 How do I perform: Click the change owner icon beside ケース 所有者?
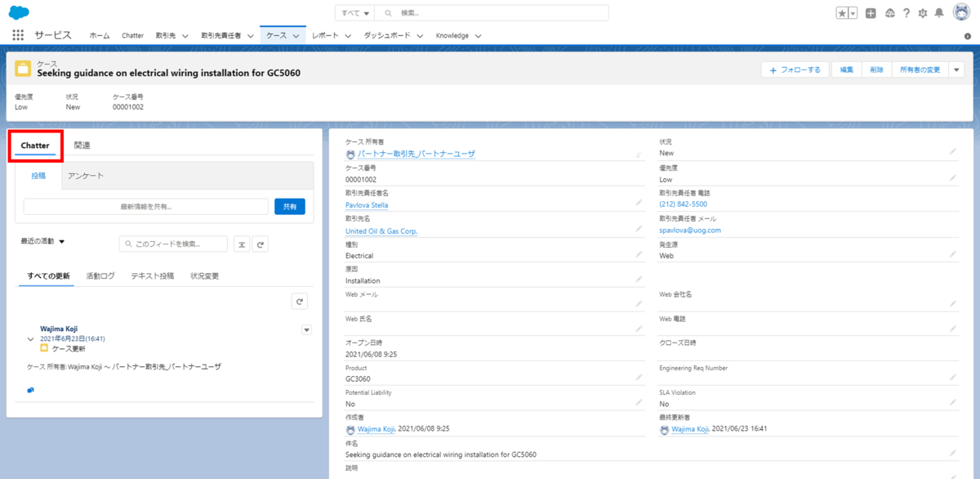[639, 153]
